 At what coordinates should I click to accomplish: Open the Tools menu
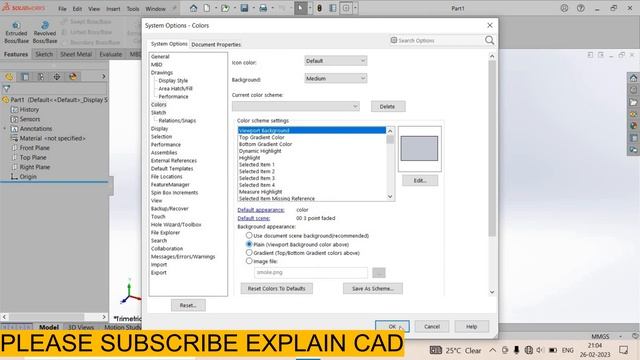[133, 9]
